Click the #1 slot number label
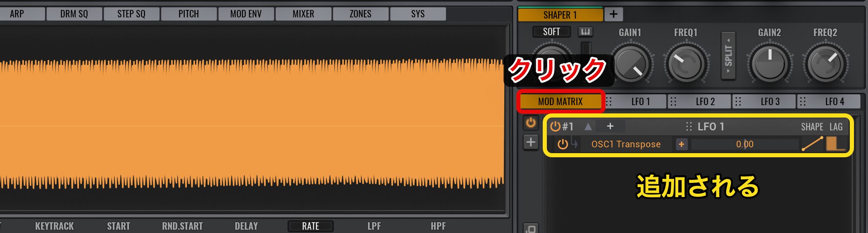Image resolution: width=868 pixels, height=233 pixels. point(568,126)
